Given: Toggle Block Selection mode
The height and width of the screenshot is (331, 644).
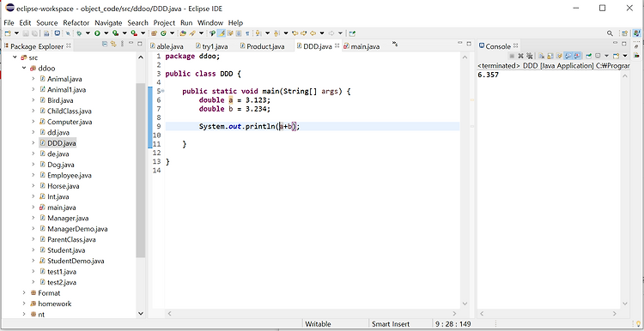Looking at the screenshot, I should click(x=239, y=33).
